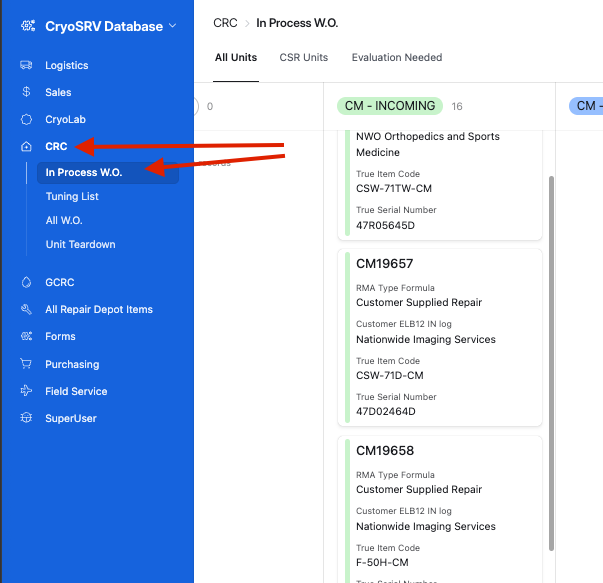This screenshot has width=603, height=583.
Task: Open the NWO Orthopedics and Sports Medicine card
Action: tap(440, 185)
